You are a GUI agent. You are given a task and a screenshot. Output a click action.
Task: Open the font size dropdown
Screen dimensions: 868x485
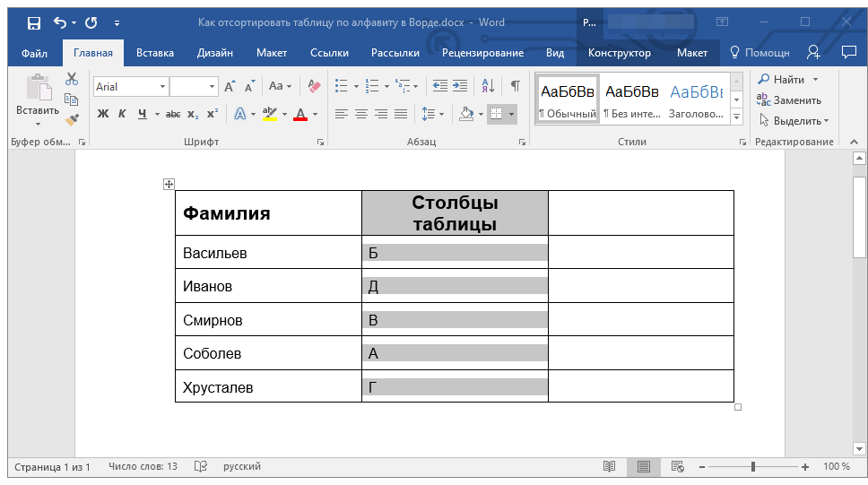tap(212, 86)
